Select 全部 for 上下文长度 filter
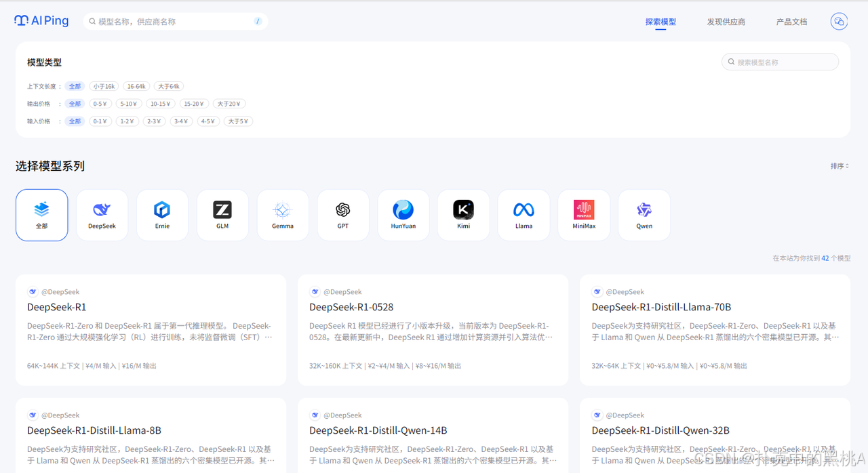The width and height of the screenshot is (868, 473). (x=75, y=86)
